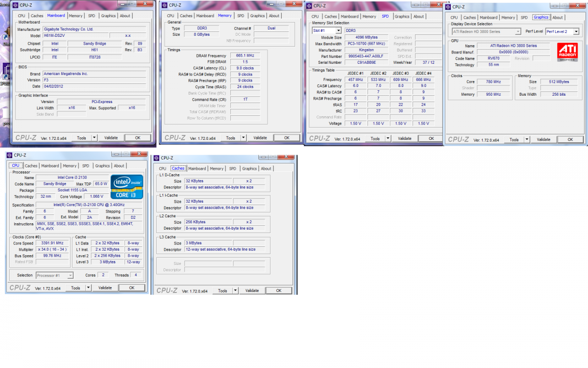Click the BIOS date value 04/02/2012
Image resolution: width=588 pixels, height=368 pixels.
[x=95, y=86]
